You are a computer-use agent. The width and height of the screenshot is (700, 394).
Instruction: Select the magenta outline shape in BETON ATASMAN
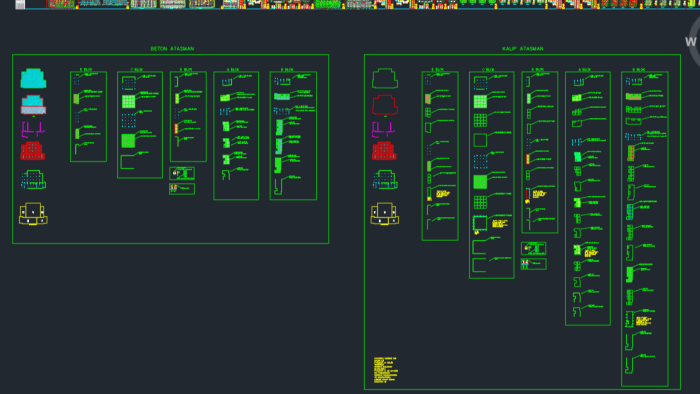[33, 130]
